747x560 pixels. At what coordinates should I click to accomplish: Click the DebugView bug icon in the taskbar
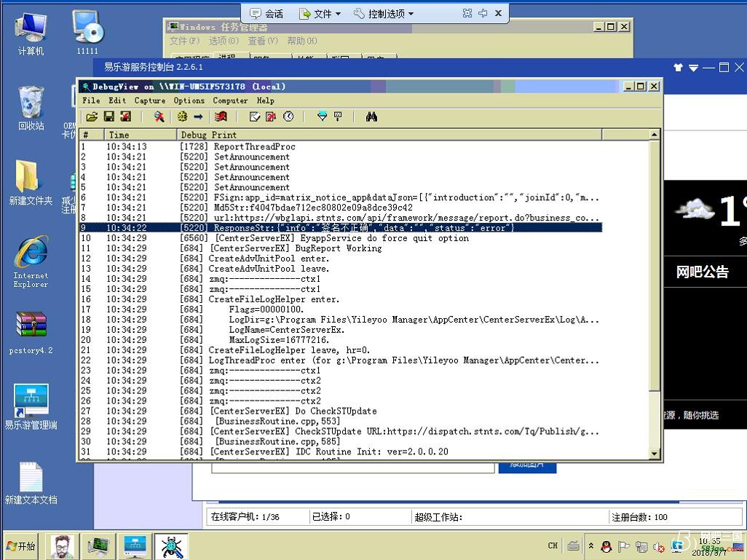pyautogui.click(x=171, y=546)
